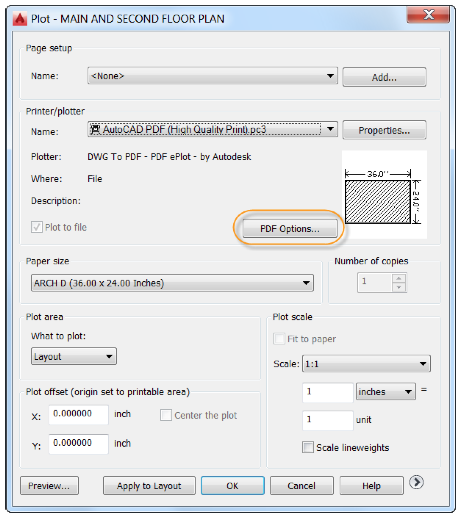Open the Scale 1:1 dropdown
Viewport: 457px width, 518px height.
366,363
